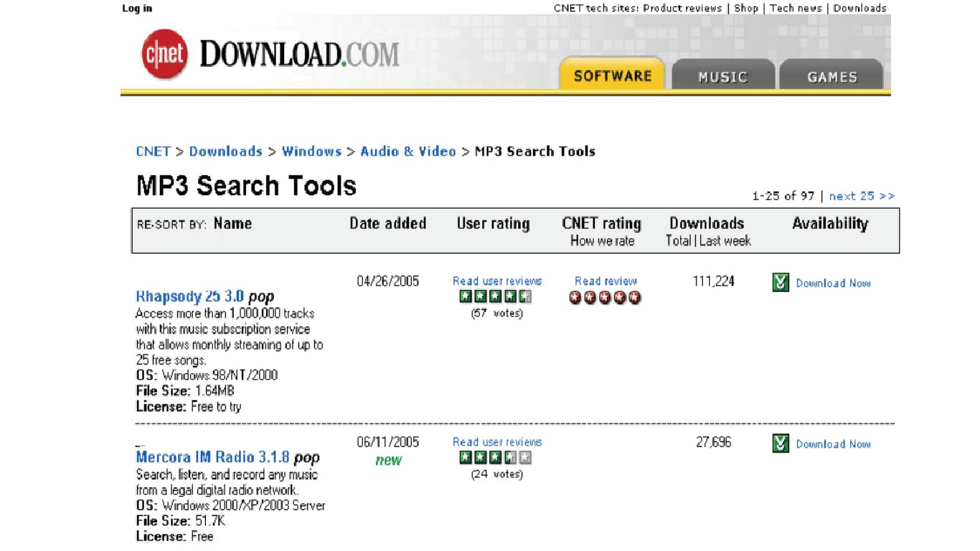The height and width of the screenshot is (551, 980).
Task: Click the Log in link
Action: pyautogui.click(x=137, y=9)
